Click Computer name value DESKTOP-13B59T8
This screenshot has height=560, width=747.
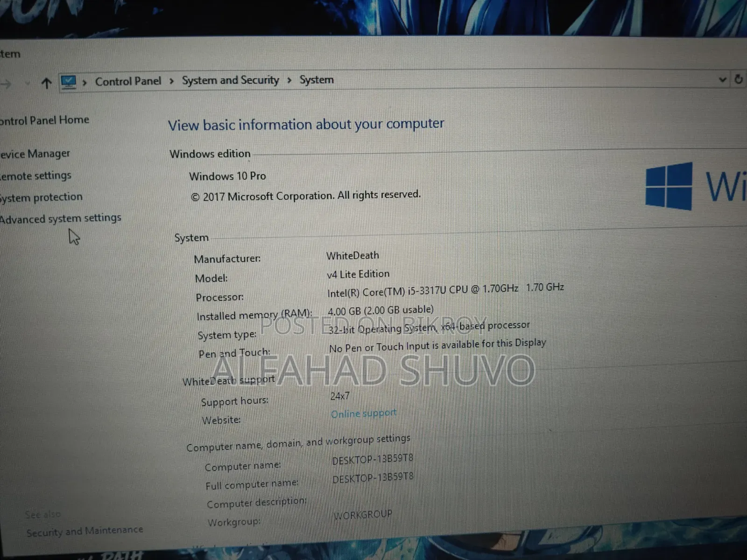click(x=373, y=460)
